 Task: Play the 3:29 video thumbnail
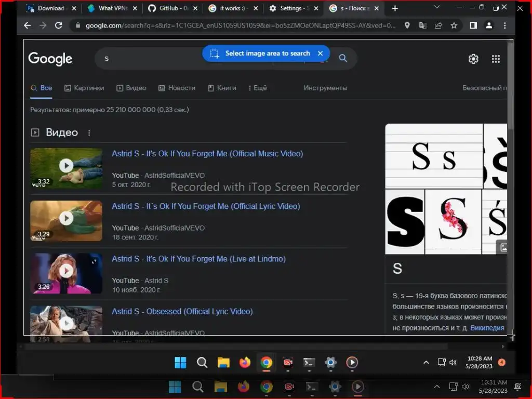tap(66, 221)
